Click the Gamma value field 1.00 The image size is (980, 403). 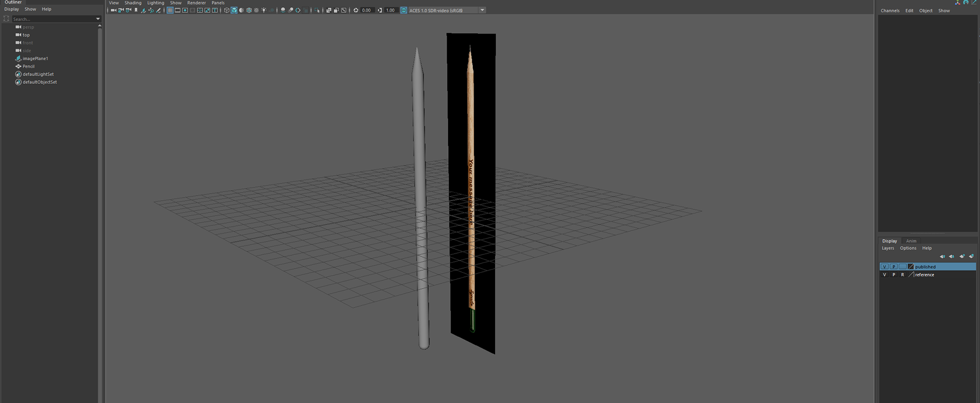(x=391, y=10)
